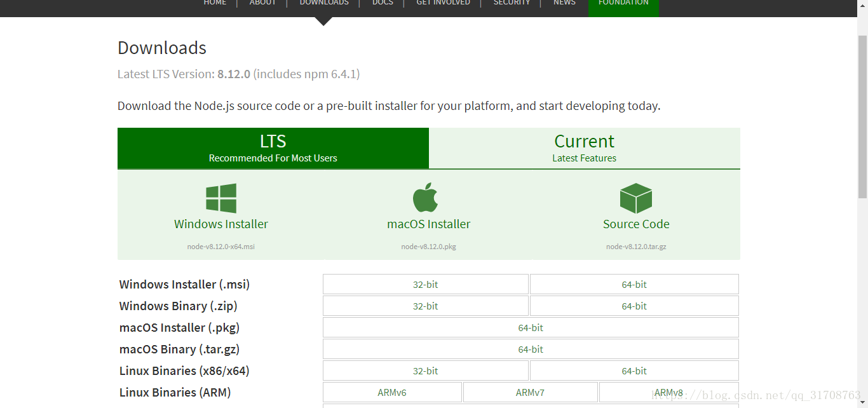The height and width of the screenshot is (408, 868).
Task: Download Linux Binaries ARMv8
Action: (x=669, y=392)
